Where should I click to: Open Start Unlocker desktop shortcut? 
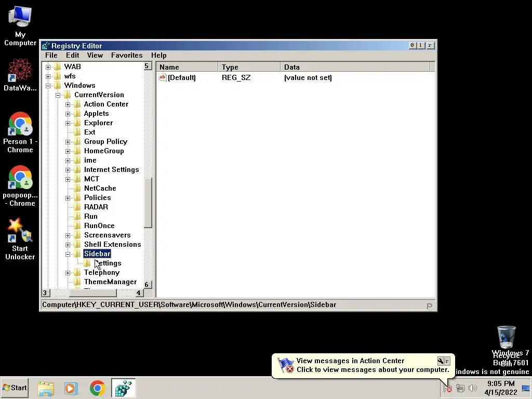coord(20,239)
